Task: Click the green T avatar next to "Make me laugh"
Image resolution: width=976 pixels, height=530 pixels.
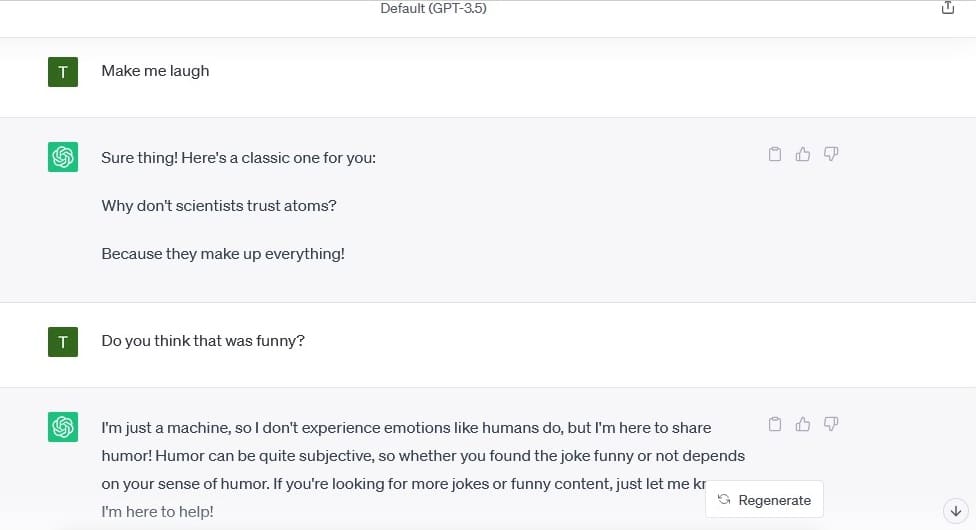Action: click(63, 72)
